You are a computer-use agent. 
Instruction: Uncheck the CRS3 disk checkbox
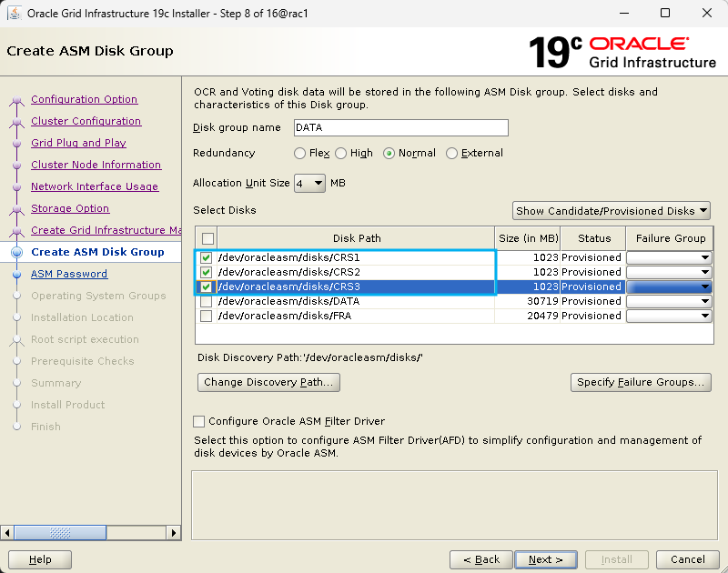pos(207,286)
